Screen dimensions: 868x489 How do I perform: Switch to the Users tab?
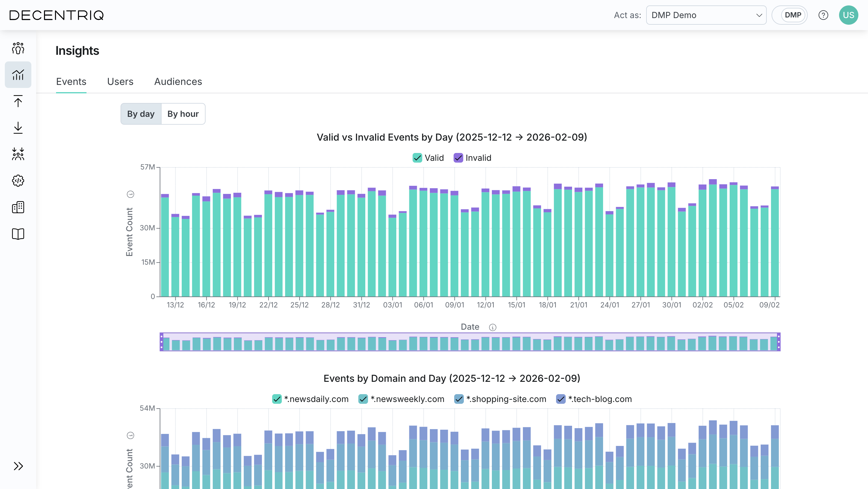120,81
